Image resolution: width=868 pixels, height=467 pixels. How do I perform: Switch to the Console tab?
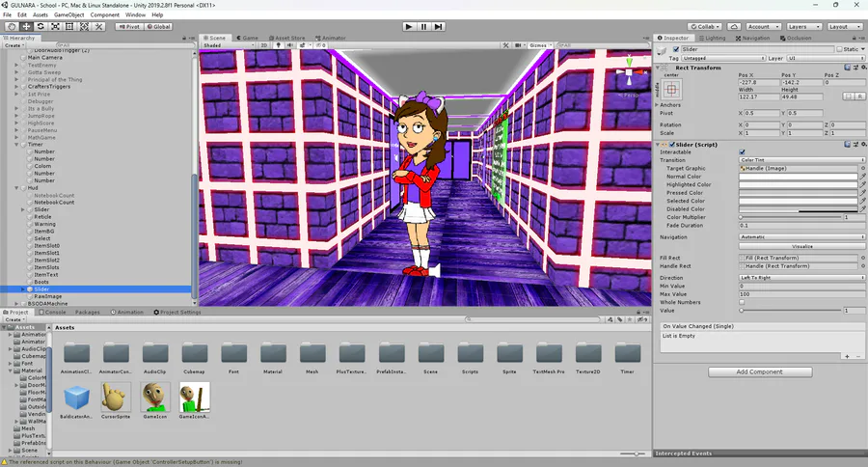click(52, 313)
